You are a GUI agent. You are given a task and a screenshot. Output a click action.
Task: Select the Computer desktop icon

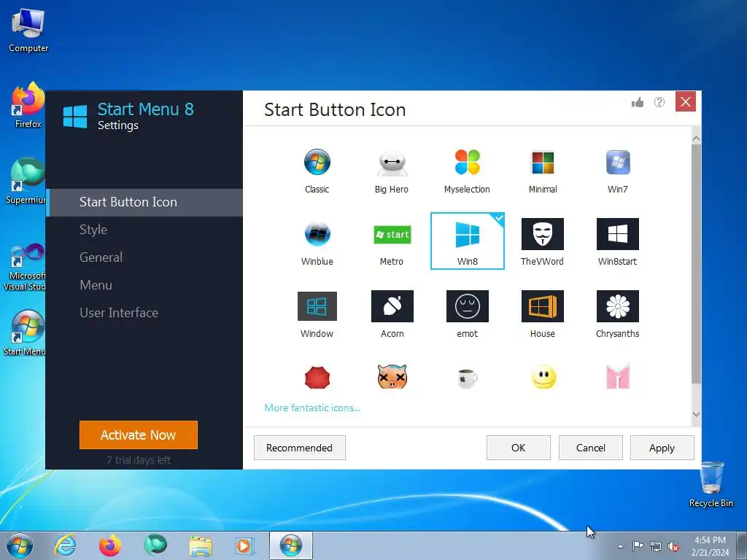pos(28,31)
